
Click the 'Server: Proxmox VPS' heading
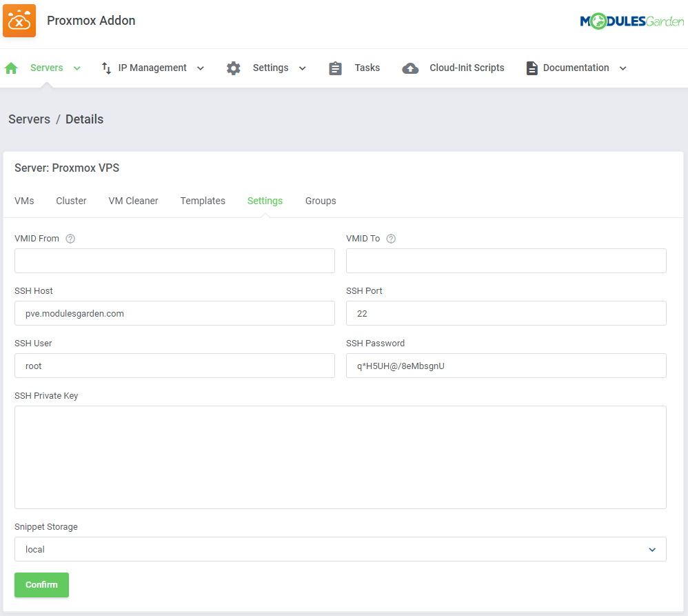[x=67, y=168]
